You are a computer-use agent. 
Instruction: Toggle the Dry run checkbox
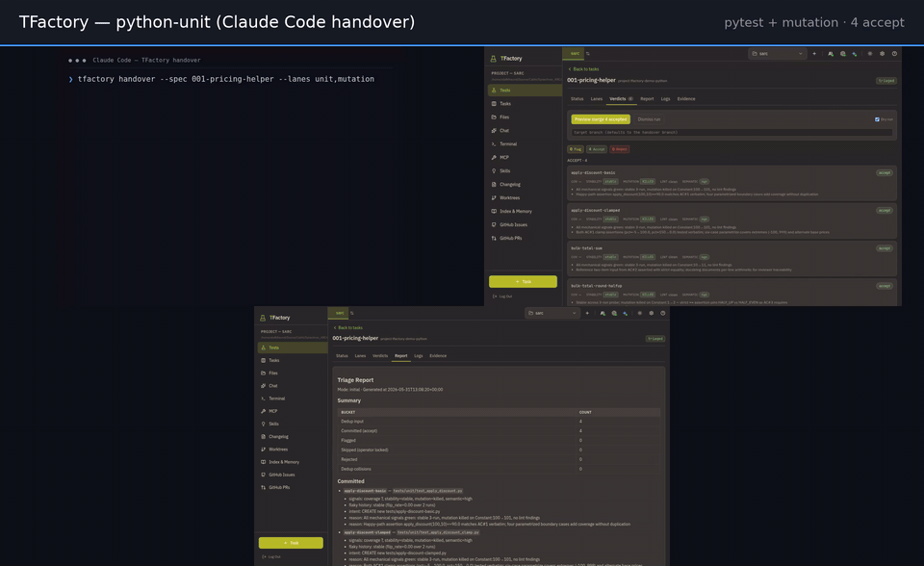tap(877, 119)
